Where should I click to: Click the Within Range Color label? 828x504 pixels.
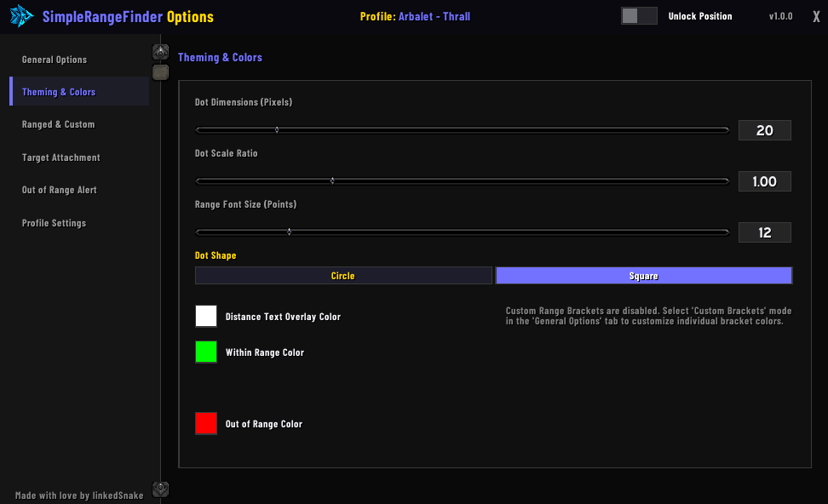[265, 352]
